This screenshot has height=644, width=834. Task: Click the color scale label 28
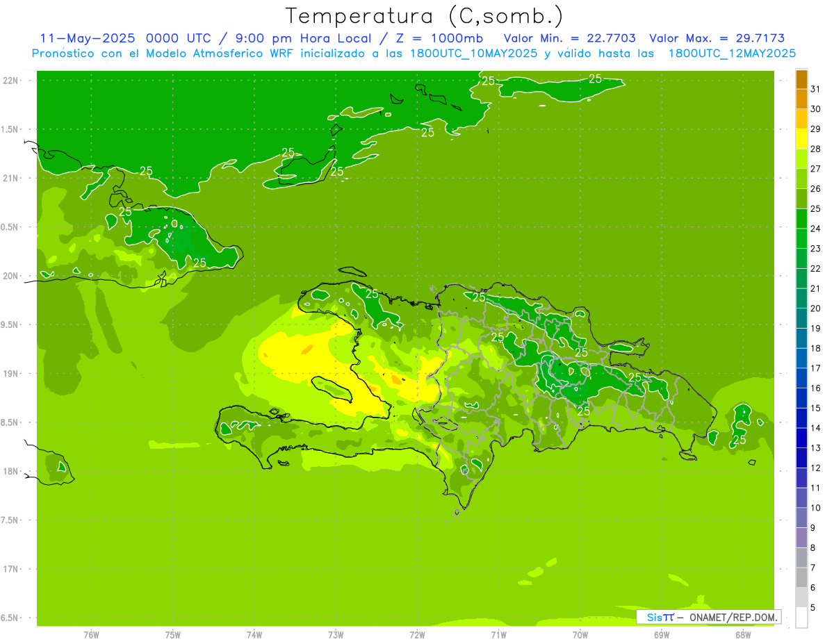816,149
